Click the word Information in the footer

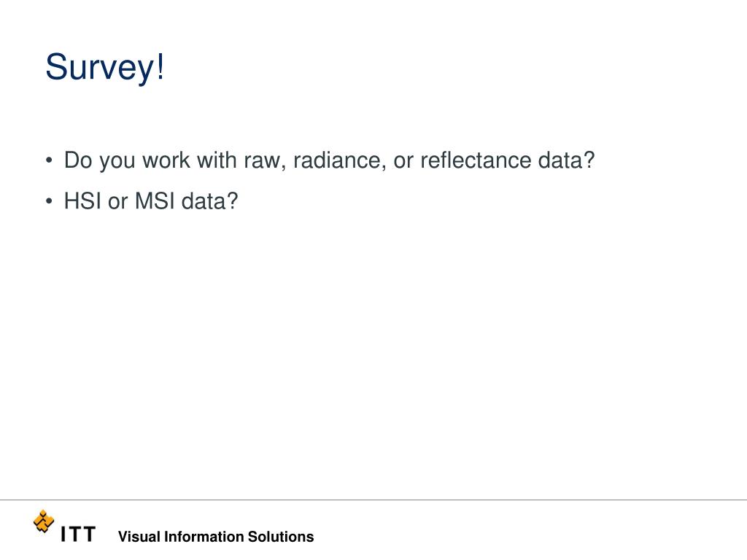pos(204,537)
